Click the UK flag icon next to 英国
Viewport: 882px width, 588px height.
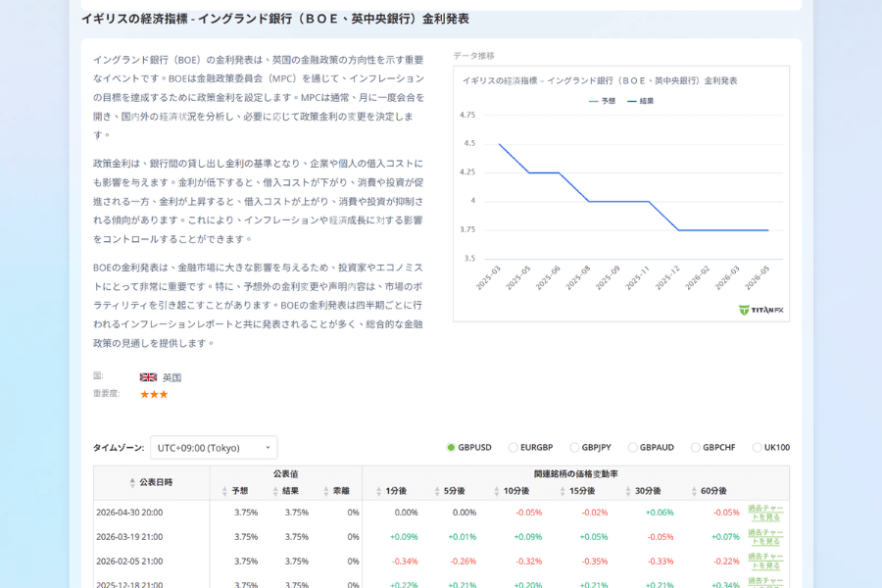[x=149, y=377]
